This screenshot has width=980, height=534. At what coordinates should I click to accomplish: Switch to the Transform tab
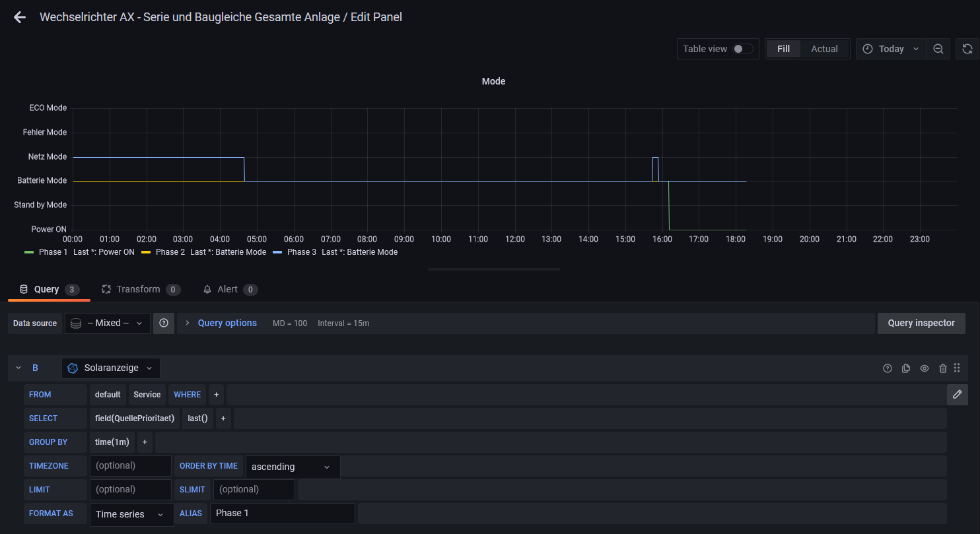138,289
